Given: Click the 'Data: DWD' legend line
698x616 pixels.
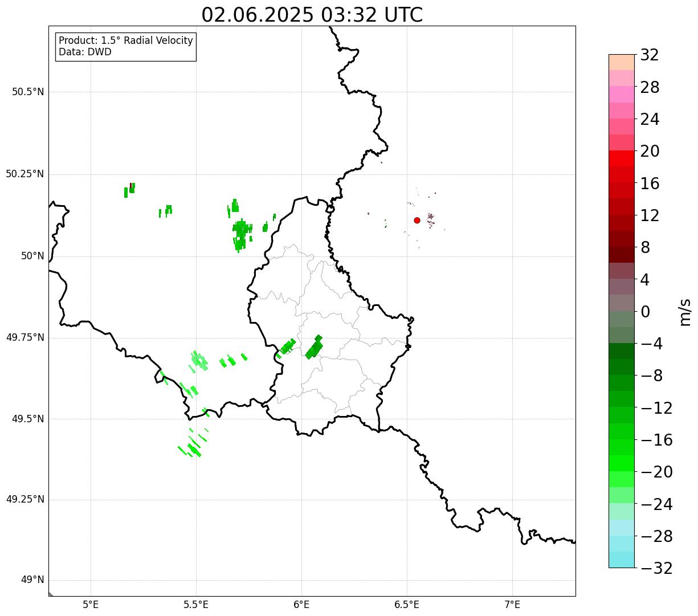Looking at the screenshot, I should coord(85,52).
